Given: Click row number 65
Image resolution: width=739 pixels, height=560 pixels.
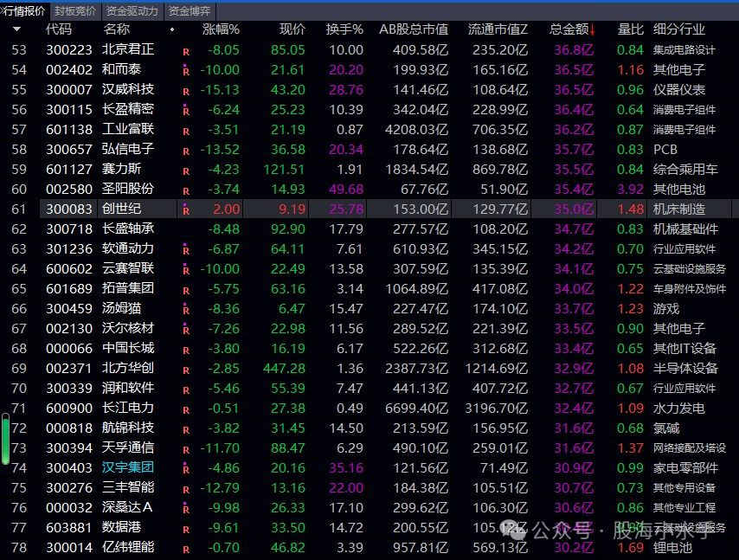Looking at the screenshot, I should 19,288.
